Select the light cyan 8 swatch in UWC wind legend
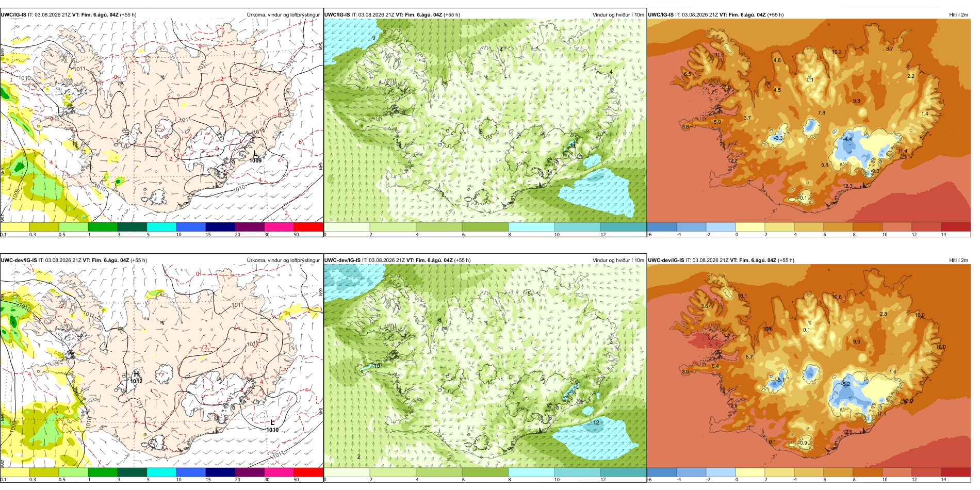The height and width of the screenshot is (490, 980). (531, 226)
